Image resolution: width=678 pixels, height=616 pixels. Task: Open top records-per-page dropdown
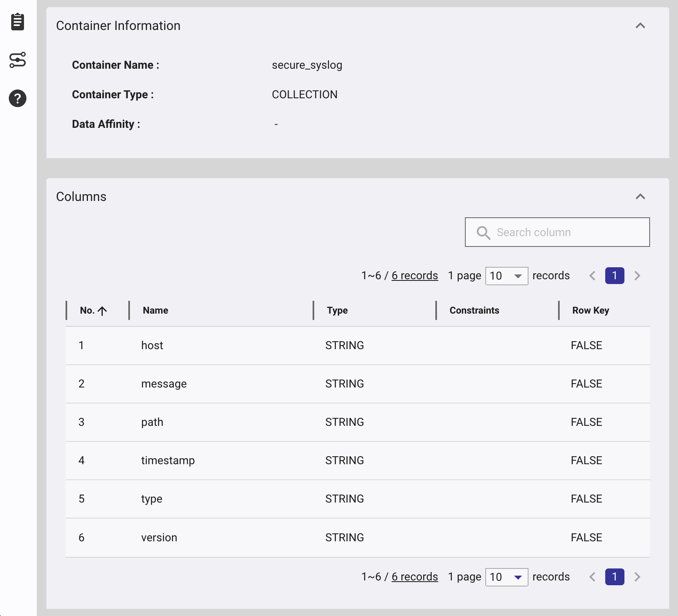click(507, 276)
